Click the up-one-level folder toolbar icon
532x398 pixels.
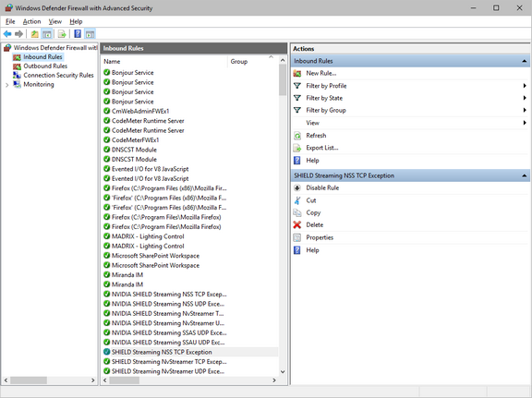pos(34,33)
